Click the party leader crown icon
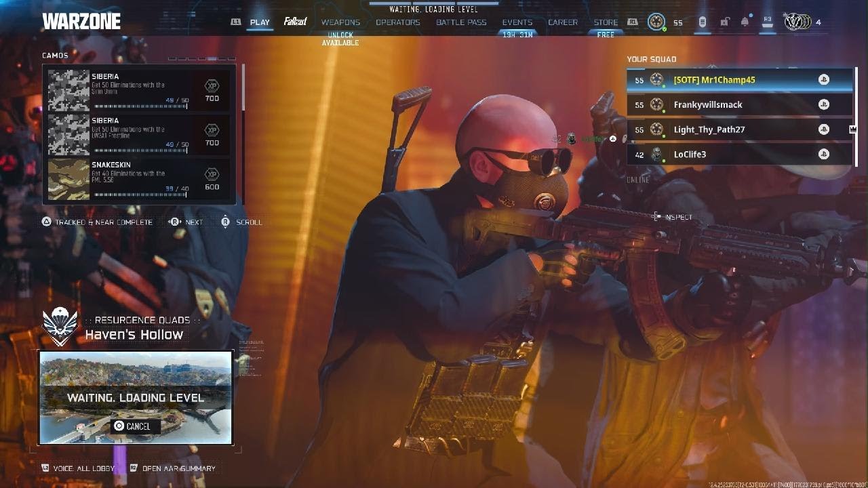The image size is (868, 488). tap(853, 129)
